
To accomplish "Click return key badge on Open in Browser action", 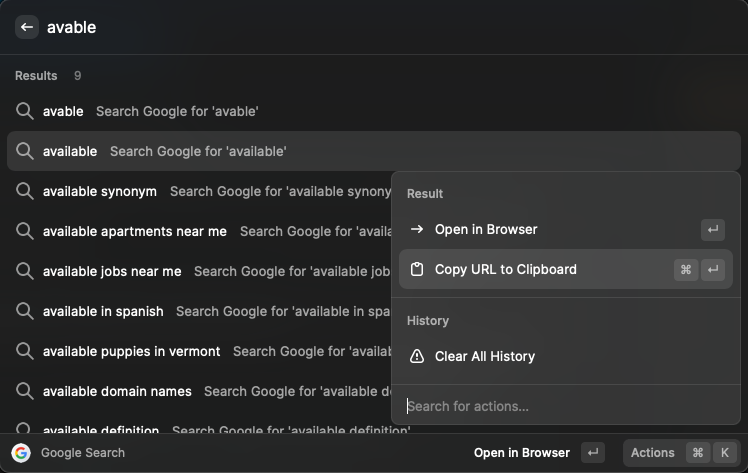I will coord(713,229).
